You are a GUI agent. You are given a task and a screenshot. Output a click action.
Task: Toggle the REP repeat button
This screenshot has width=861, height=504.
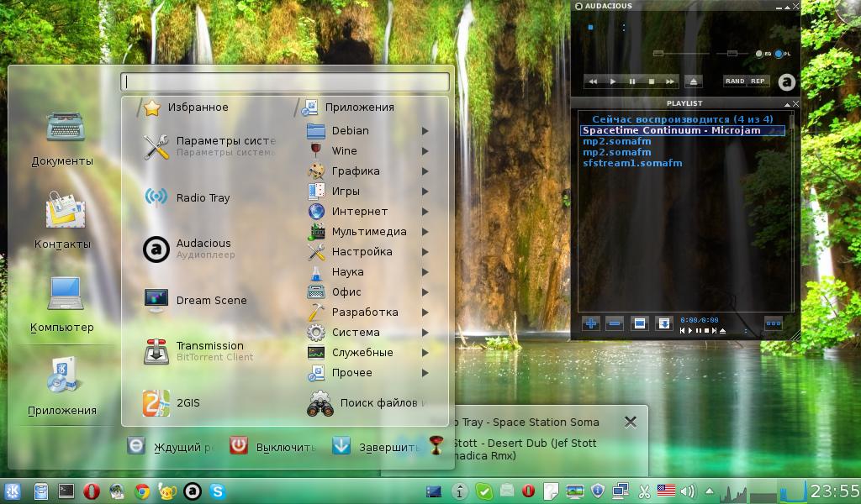click(x=758, y=81)
